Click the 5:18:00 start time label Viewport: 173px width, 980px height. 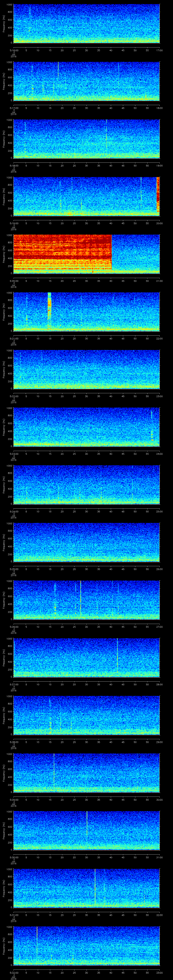tap(14, 166)
